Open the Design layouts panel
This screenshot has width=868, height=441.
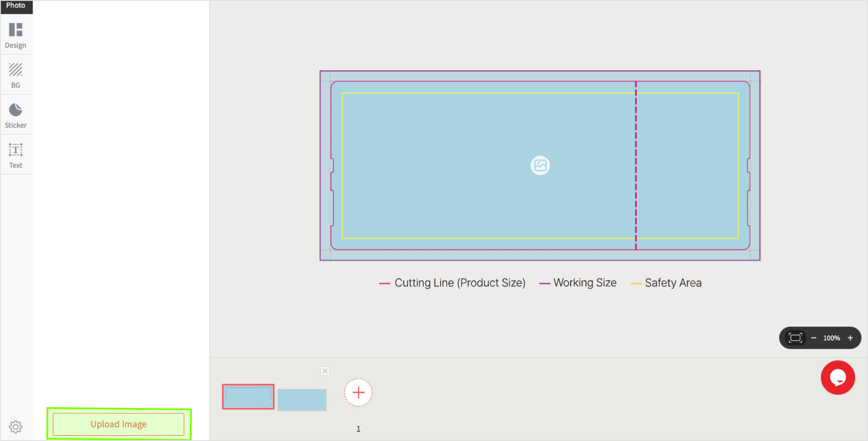pos(16,35)
